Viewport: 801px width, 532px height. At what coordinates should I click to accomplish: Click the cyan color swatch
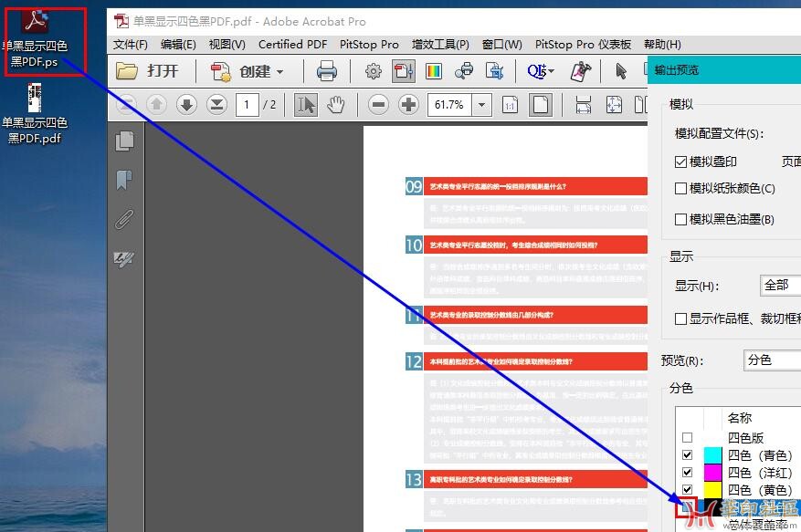click(712, 454)
